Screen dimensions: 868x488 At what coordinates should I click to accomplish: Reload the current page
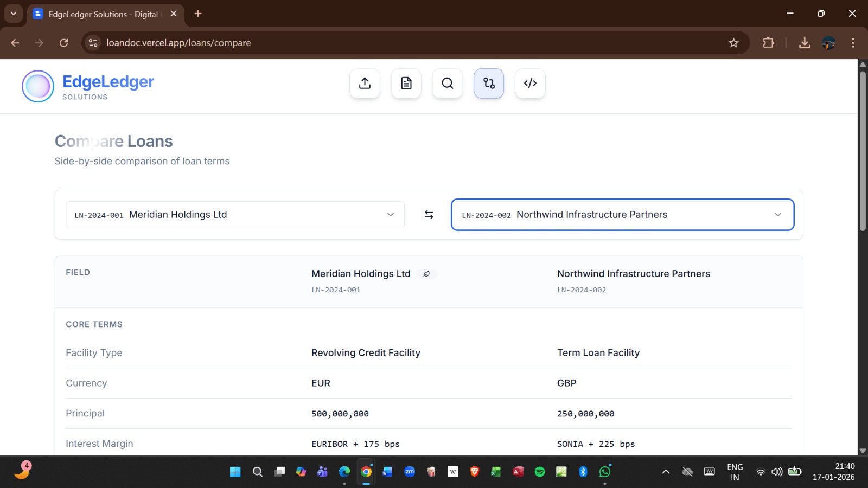(63, 43)
